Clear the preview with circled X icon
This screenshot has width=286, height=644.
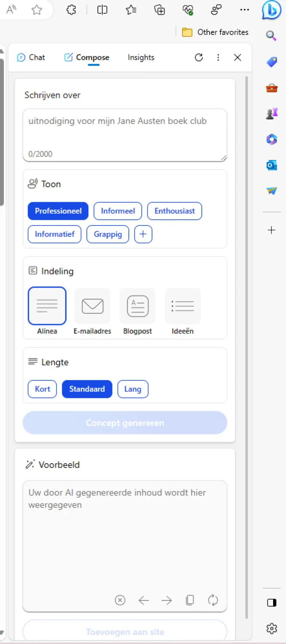[120, 600]
